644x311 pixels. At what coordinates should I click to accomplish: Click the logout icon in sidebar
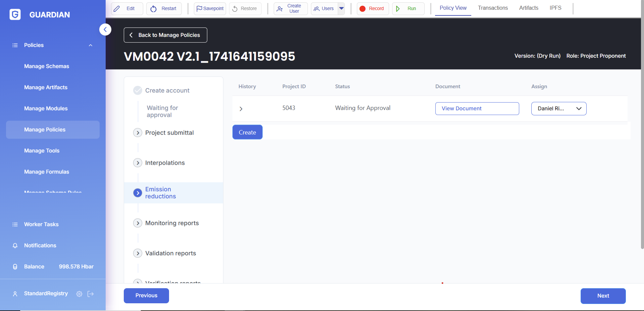point(91,294)
